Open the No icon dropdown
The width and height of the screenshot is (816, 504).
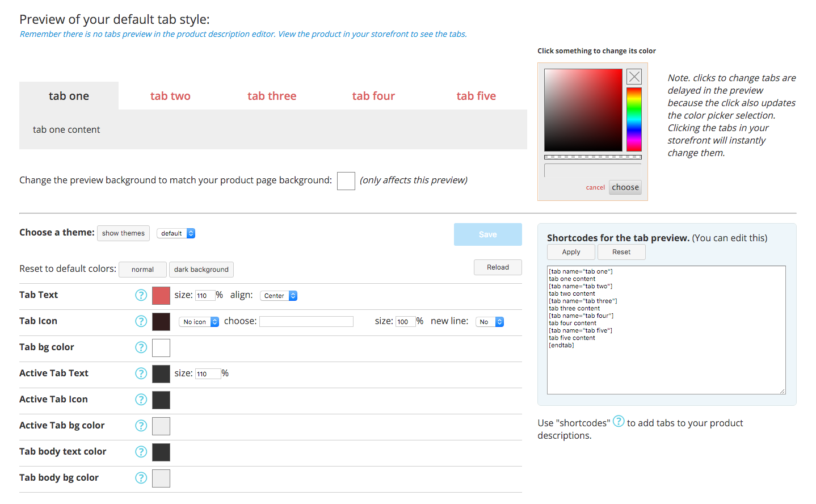click(x=199, y=322)
